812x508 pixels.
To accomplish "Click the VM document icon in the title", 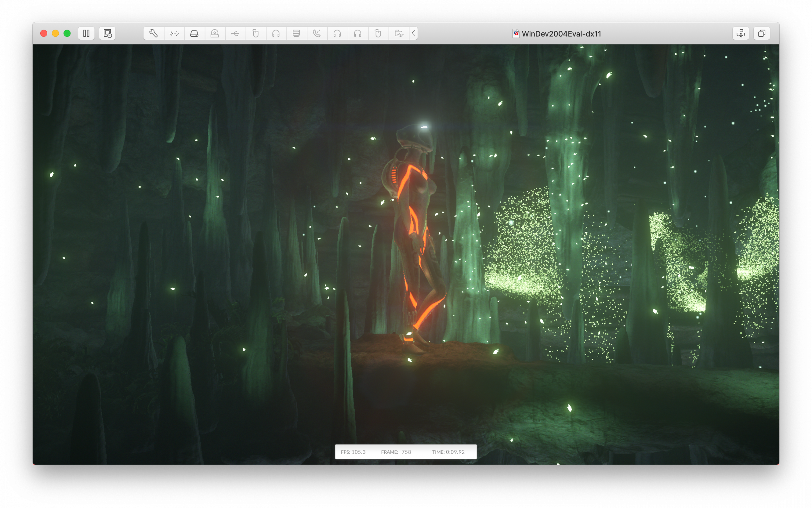I will (516, 34).
